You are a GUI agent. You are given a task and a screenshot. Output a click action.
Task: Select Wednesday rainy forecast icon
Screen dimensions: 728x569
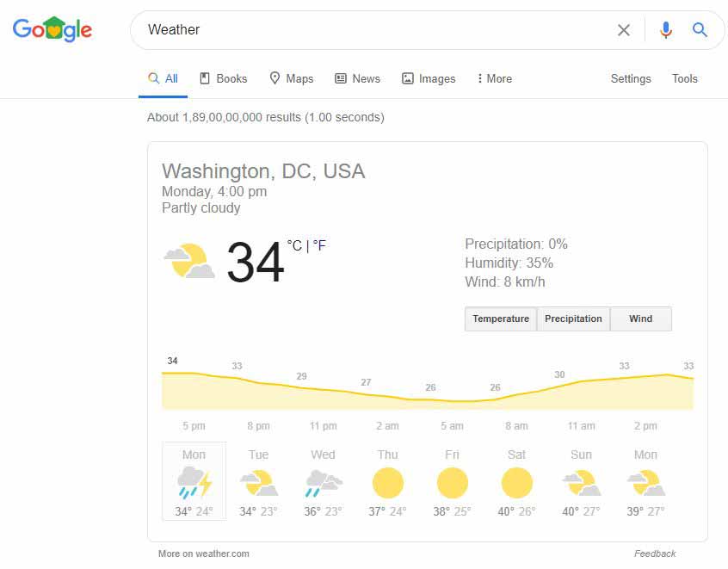click(324, 483)
